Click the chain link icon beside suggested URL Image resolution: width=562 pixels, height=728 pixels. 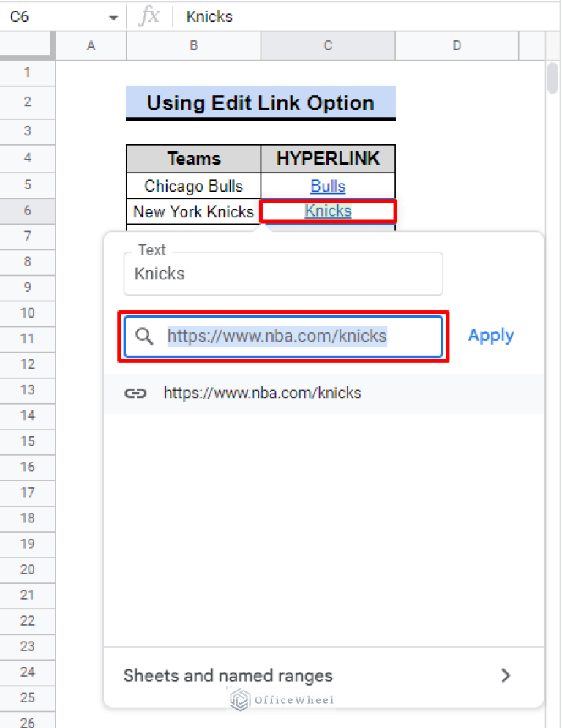click(x=135, y=393)
